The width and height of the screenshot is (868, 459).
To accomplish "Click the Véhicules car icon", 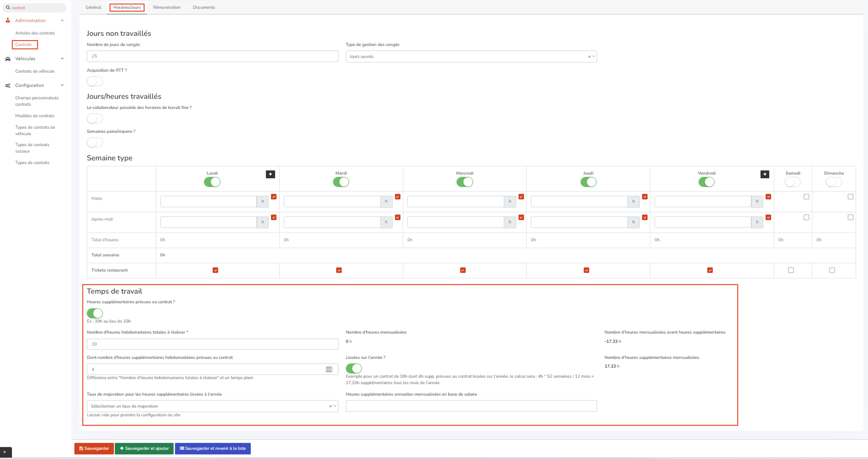I will [8, 59].
